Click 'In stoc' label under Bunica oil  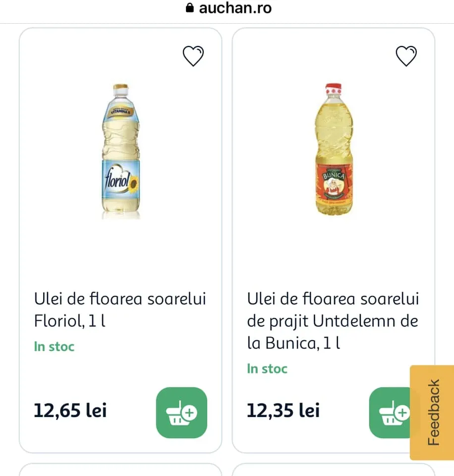pos(267,368)
